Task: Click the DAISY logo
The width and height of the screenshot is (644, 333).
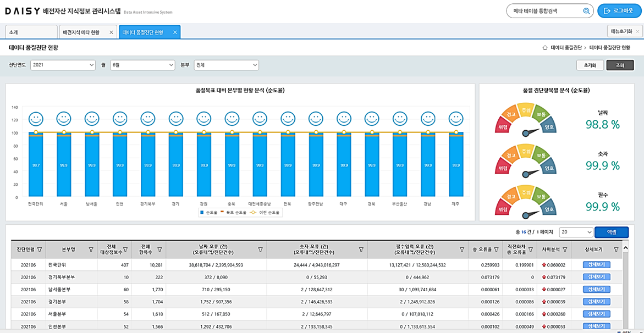Action: (22, 11)
